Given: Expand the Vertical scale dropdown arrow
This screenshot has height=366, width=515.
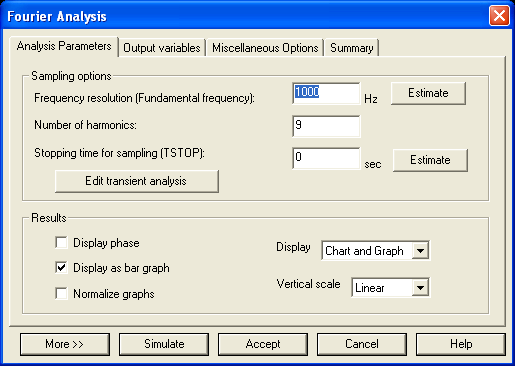Looking at the screenshot, I should coord(420,287).
